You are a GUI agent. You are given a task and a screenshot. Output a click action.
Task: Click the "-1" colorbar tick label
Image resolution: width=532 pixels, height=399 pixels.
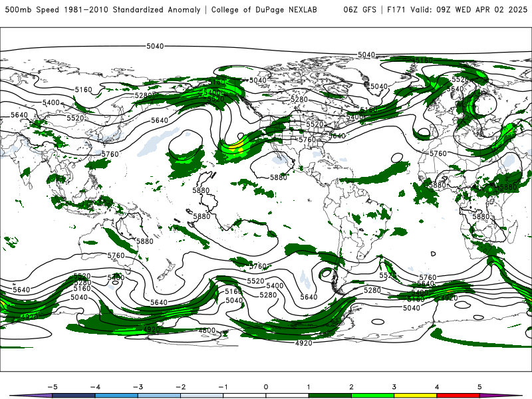(x=223, y=387)
